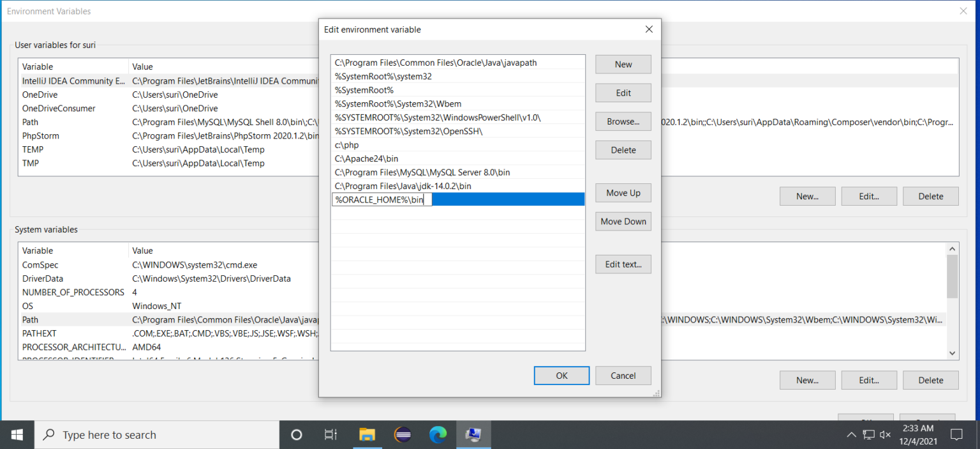Launch Eclipse IDE from the taskbar
Screen dimensions: 980x449
403,435
